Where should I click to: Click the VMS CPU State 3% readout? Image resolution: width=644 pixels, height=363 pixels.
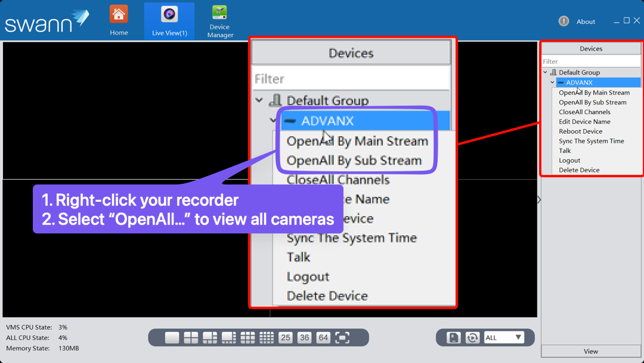36,327
